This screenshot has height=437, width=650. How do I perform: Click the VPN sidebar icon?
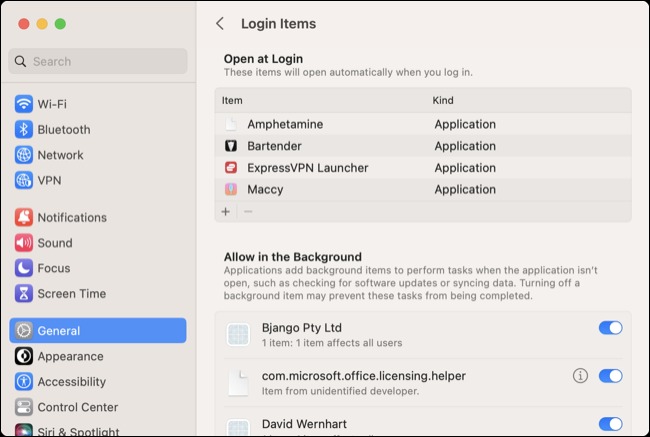coord(24,180)
